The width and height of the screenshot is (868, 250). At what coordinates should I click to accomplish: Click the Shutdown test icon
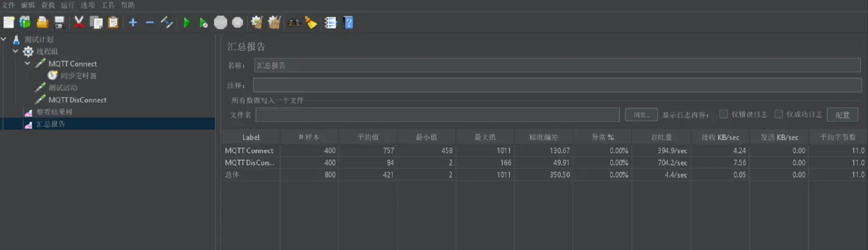point(237,23)
